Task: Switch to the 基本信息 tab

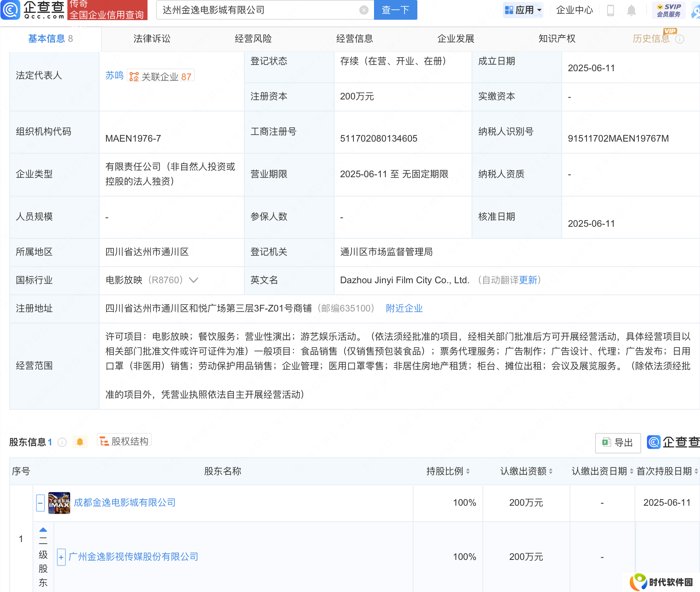Action: tap(50, 39)
